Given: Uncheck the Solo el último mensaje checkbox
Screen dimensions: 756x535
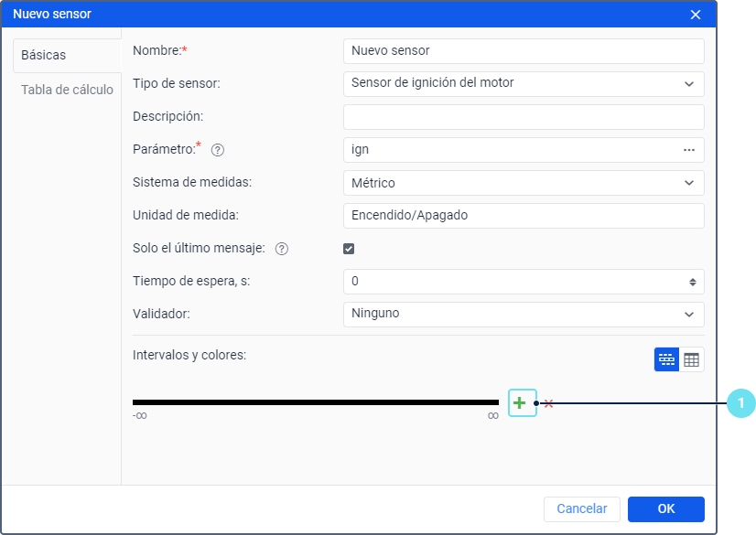Looking at the screenshot, I should (x=349, y=249).
